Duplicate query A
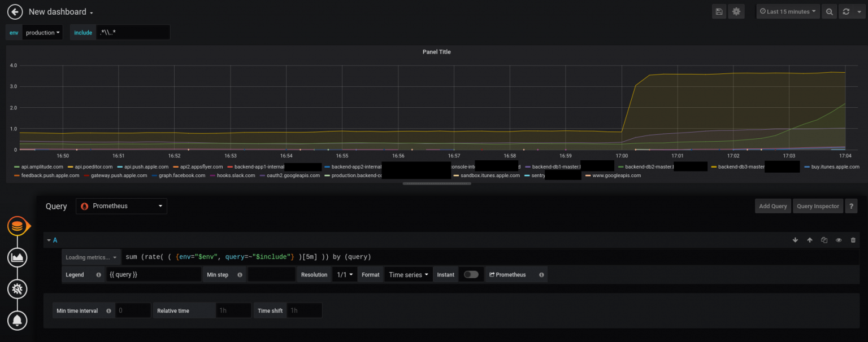The width and height of the screenshot is (868, 342). click(x=824, y=240)
